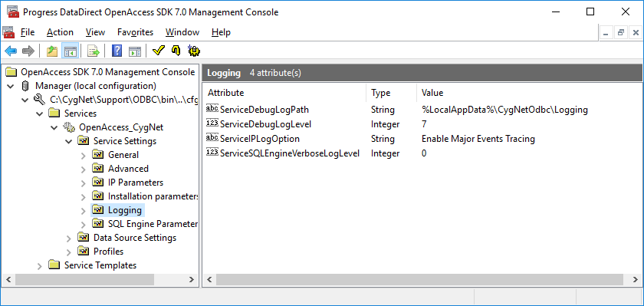
Task: Click the Back arrow toolbar icon
Action: pyautogui.click(x=11, y=51)
